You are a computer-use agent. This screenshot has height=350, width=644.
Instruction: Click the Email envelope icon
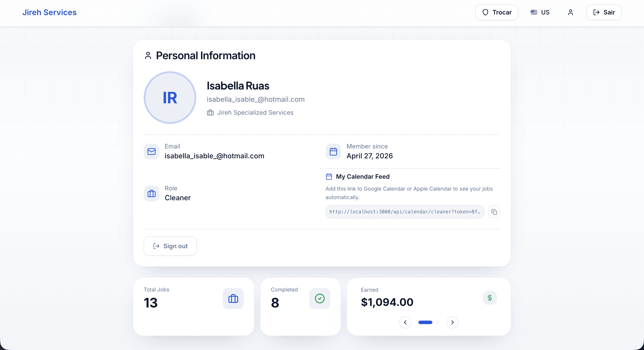point(152,152)
